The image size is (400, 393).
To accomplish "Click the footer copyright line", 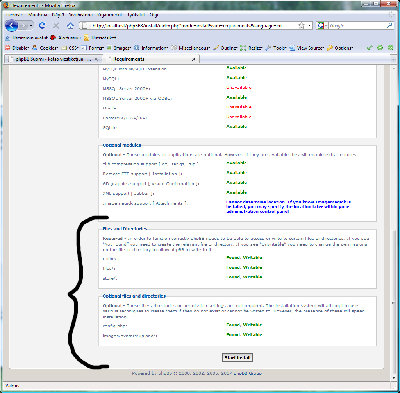I will [197, 373].
